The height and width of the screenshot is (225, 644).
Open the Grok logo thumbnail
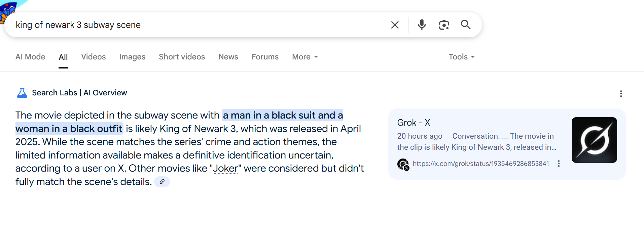594,140
